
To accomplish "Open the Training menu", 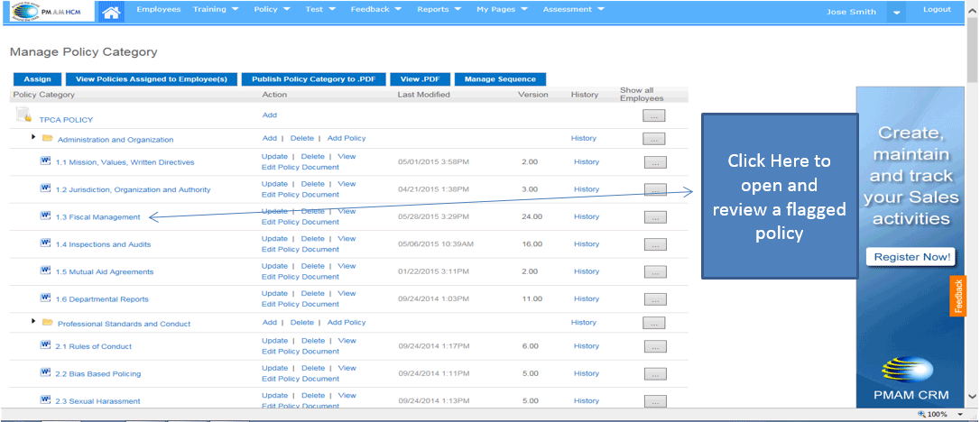I will pos(216,10).
